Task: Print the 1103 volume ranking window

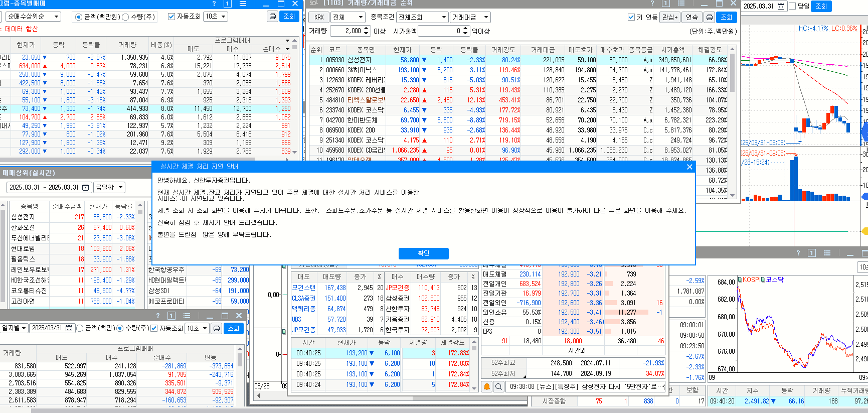Action: pyautogui.click(x=709, y=17)
